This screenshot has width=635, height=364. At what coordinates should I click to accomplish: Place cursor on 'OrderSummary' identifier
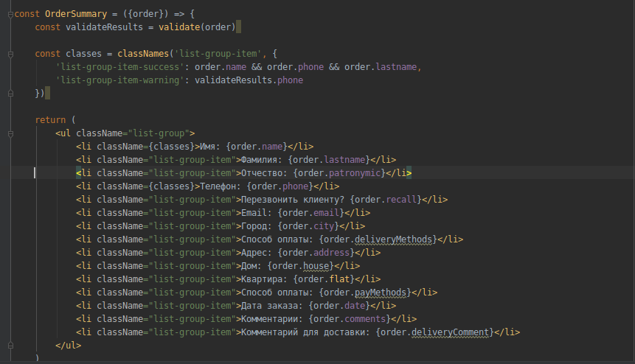tap(76, 14)
